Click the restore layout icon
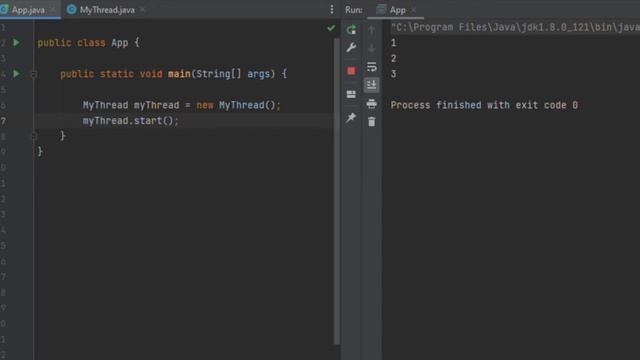 click(x=351, y=94)
